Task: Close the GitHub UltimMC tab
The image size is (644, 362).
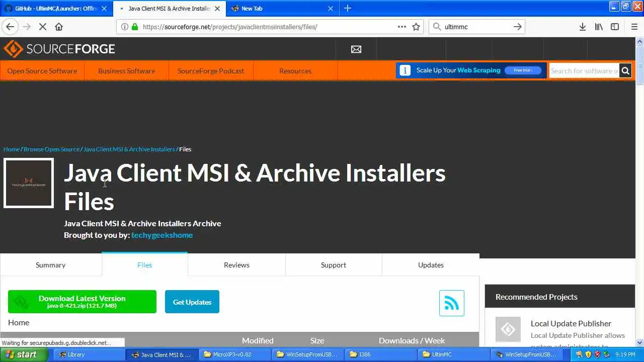Action: pyautogui.click(x=104, y=9)
